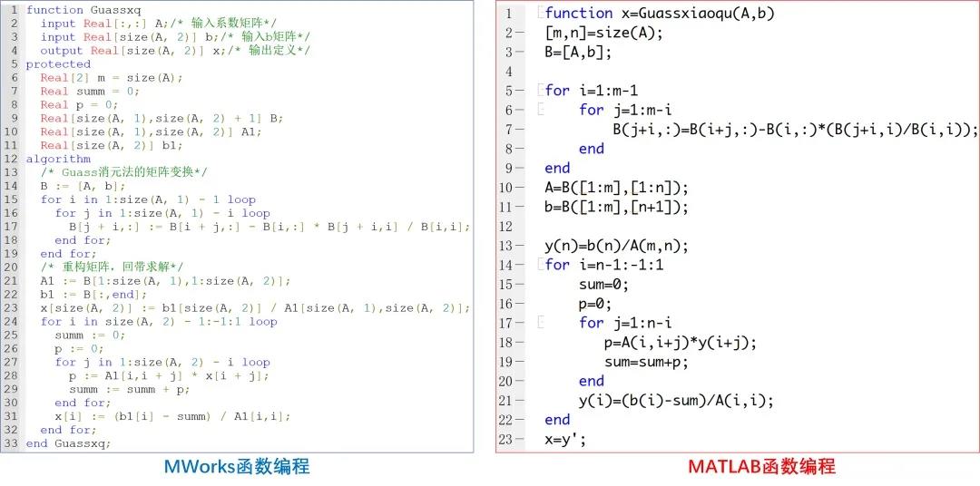Click the MATLAB line 'A=B([1:m],[1:n]);'
The height and width of the screenshot is (486, 980).
(616, 188)
